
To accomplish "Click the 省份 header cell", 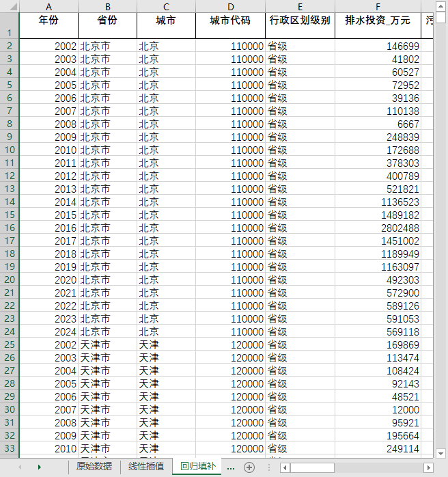I will click(x=108, y=26).
